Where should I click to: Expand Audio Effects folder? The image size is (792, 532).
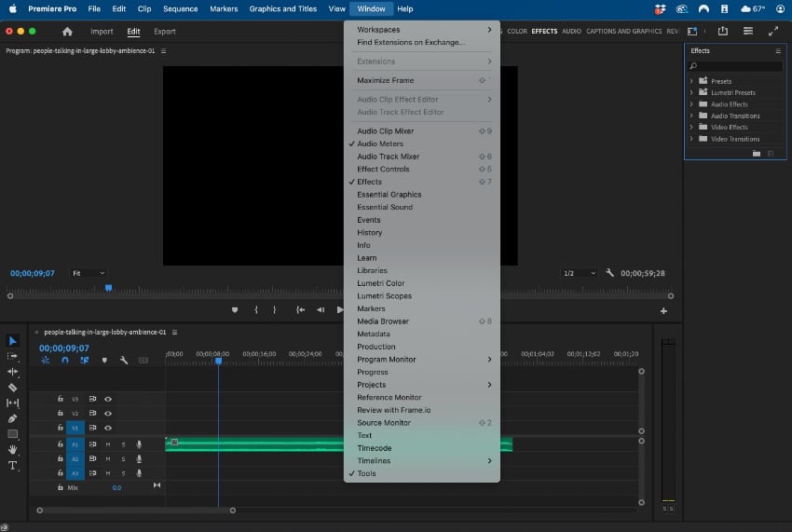pos(691,104)
